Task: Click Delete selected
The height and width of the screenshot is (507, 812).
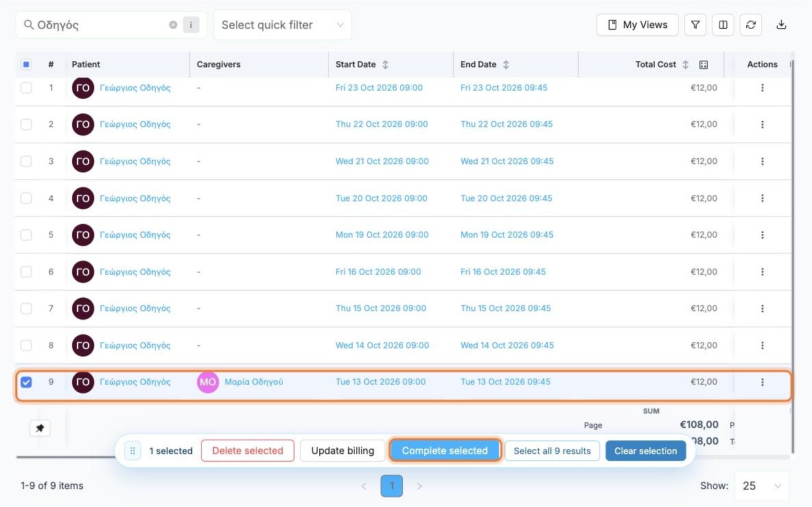Action: (x=248, y=451)
